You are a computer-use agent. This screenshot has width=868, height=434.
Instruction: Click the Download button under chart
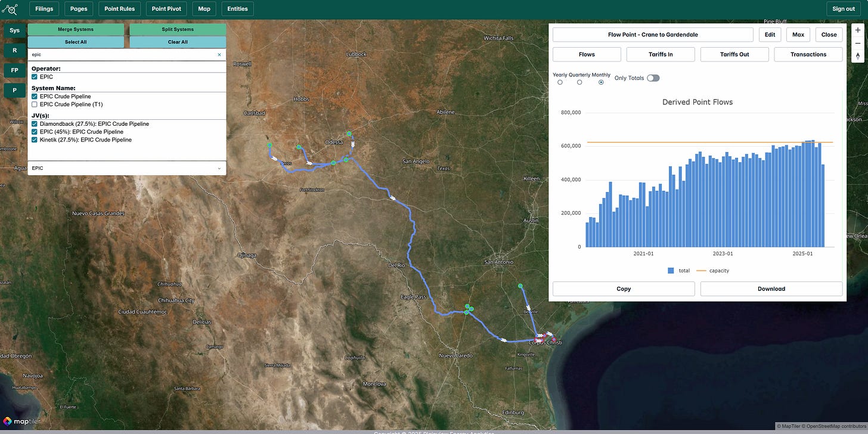[771, 289]
